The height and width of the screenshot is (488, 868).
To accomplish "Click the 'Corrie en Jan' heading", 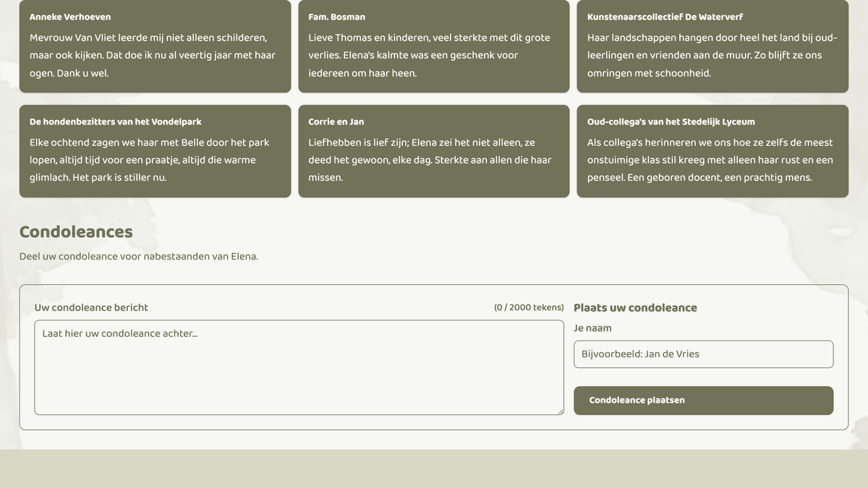I will (x=336, y=121).
